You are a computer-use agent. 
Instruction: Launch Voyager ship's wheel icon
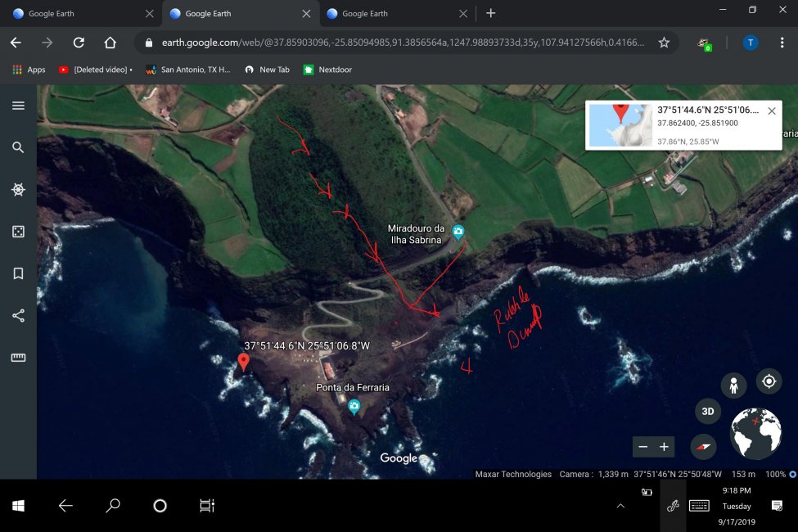18,190
